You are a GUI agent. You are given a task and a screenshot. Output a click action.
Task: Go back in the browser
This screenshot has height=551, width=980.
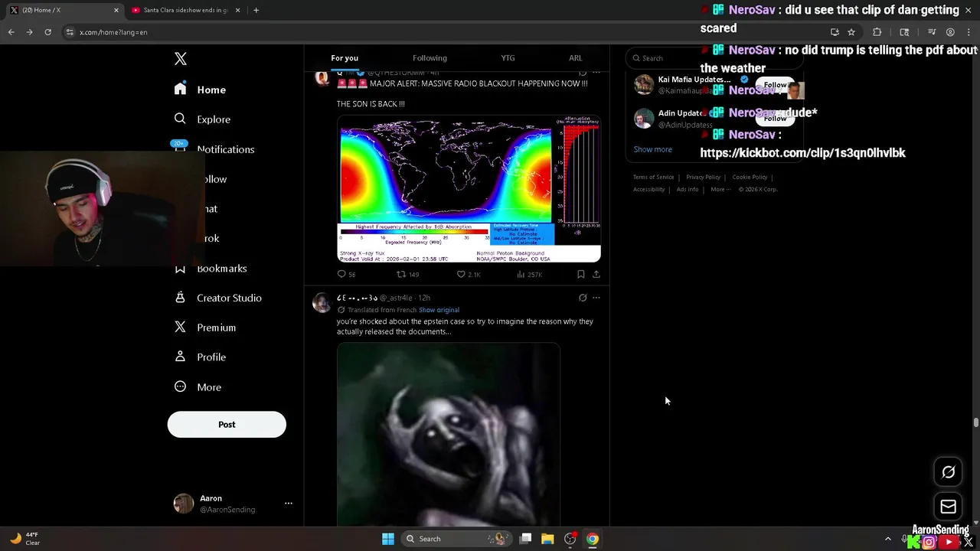click(x=11, y=32)
